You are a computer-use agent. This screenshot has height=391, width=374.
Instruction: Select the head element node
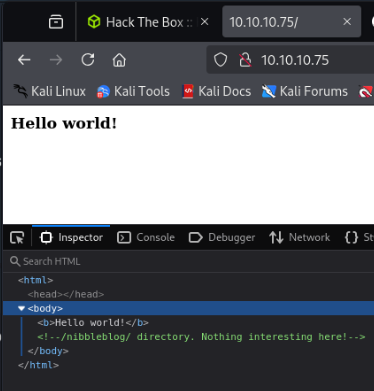tap(66, 294)
